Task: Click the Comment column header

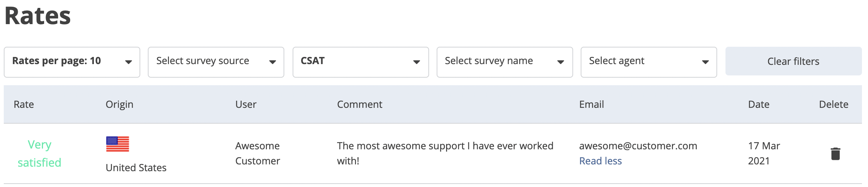Action: (x=359, y=104)
